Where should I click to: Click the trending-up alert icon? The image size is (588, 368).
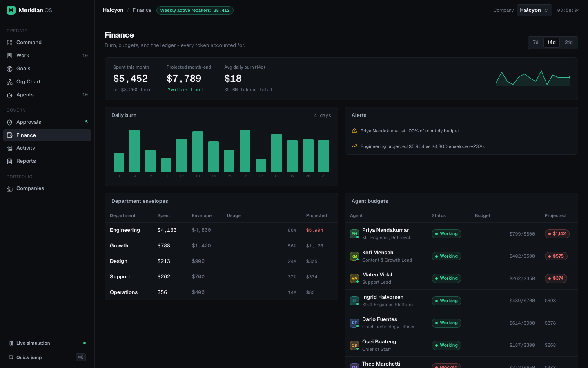click(354, 146)
